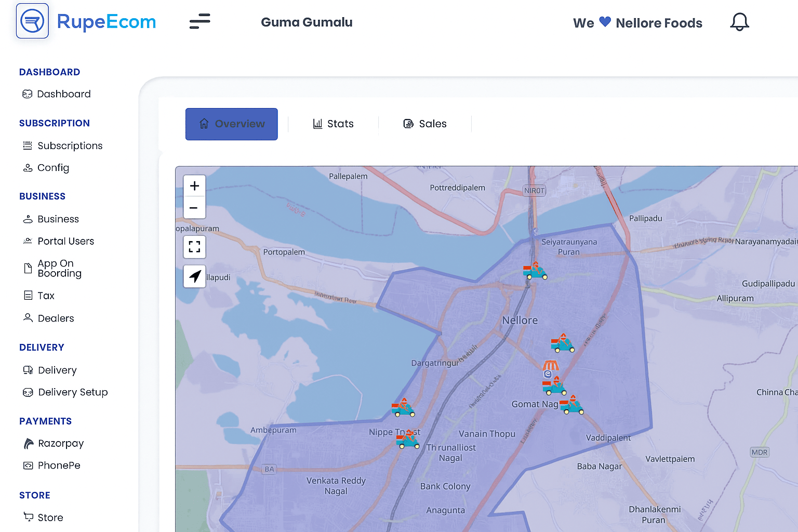Select the Overview tab
Viewport: 798px width, 532px height.
[231, 124]
